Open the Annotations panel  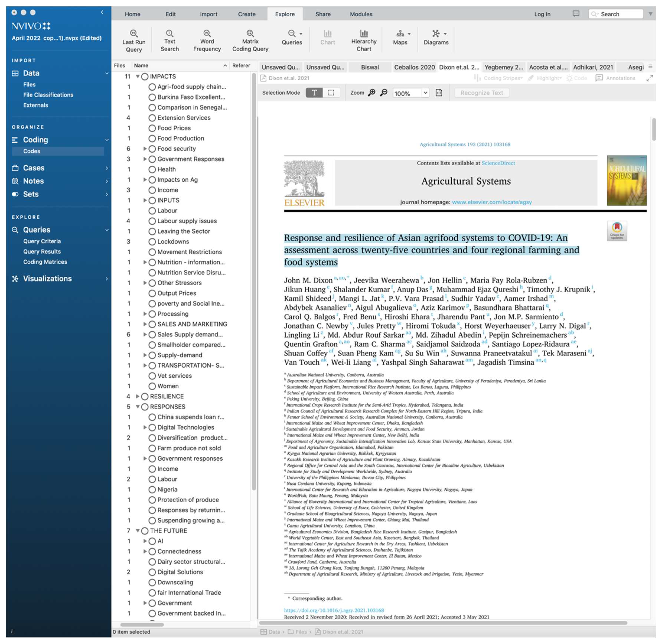pyautogui.click(x=615, y=78)
